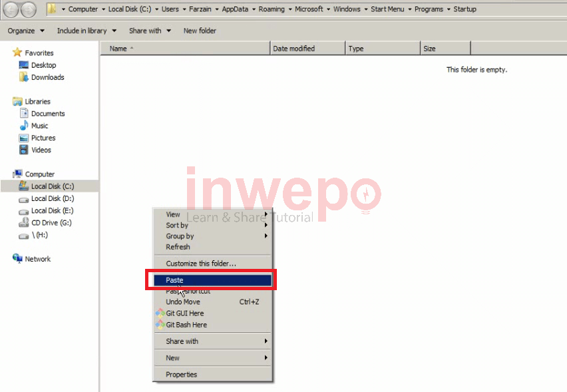Choose Git Bash Here menu entry
The height and width of the screenshot is (392, 567).
(212, 325)
